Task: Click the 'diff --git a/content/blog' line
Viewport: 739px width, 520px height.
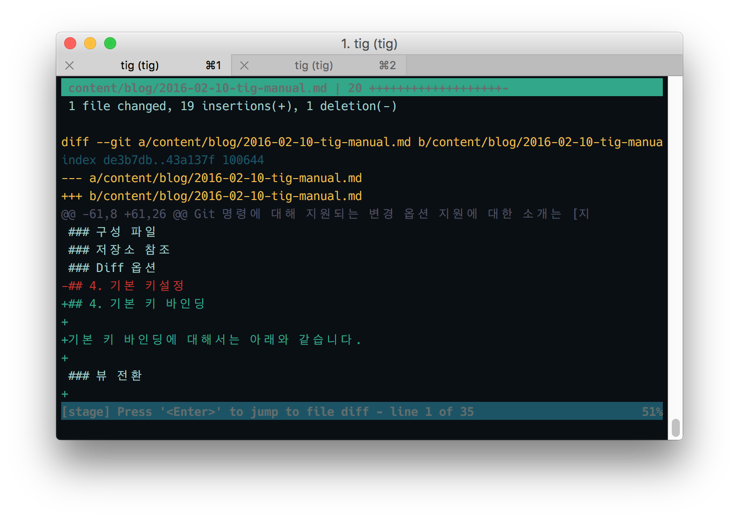Action: 361,142
